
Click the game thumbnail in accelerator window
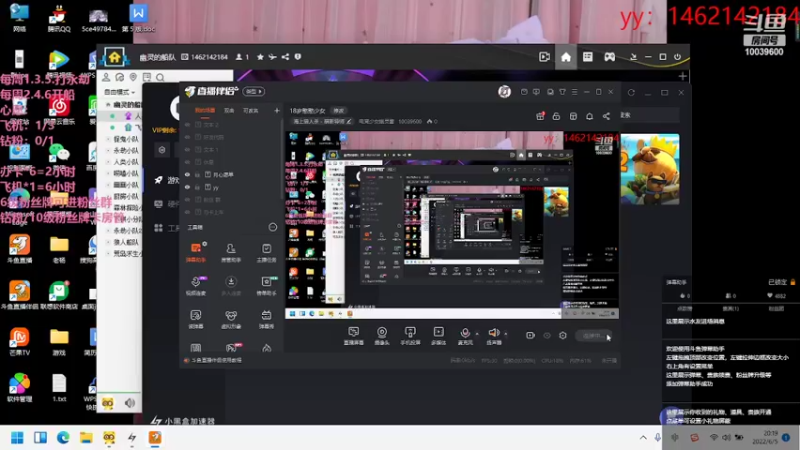[649, 169]
